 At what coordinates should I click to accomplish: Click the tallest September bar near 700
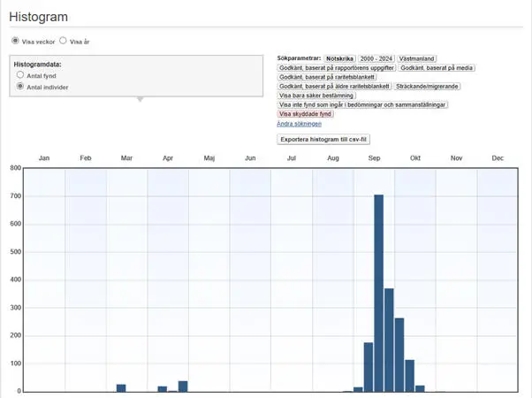[378, 292]
